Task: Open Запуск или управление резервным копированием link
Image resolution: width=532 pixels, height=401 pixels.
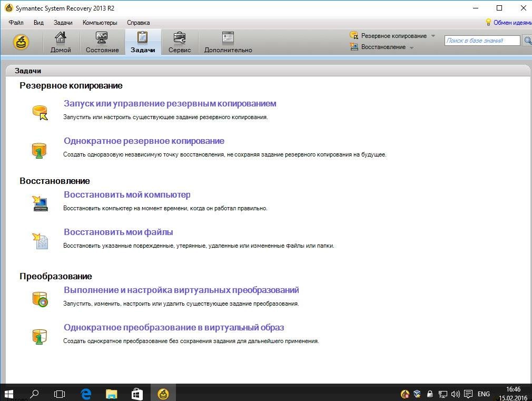Action: [x=170, y=104]
